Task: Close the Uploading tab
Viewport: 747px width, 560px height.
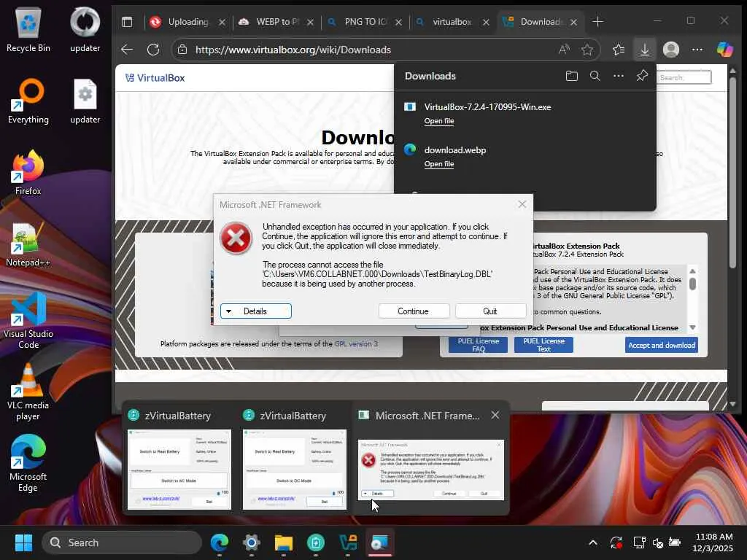Action: pos(222,22)
